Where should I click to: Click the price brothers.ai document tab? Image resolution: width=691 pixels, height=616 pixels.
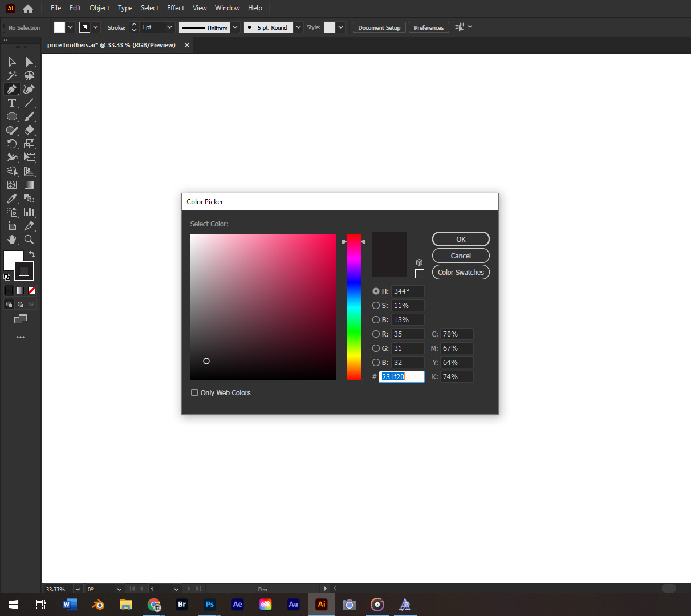(111, 44)
